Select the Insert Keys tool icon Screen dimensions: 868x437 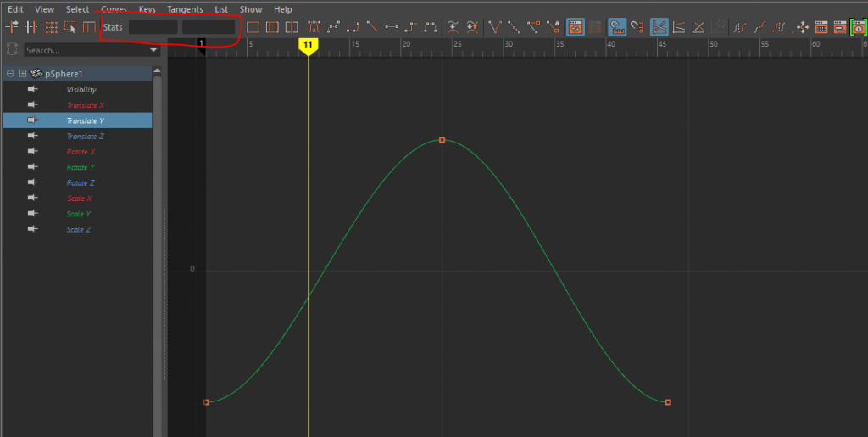tap(31, 27)
